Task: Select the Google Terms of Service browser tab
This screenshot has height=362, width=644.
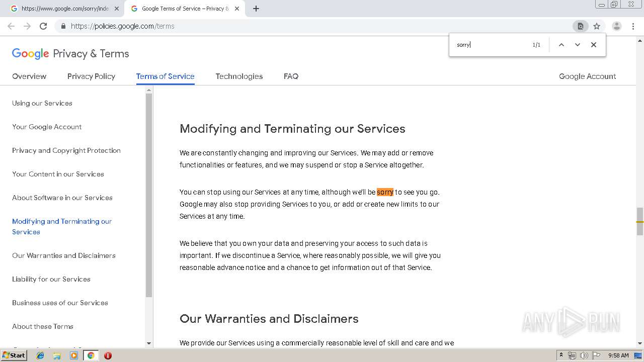Action: pos(185,9)
